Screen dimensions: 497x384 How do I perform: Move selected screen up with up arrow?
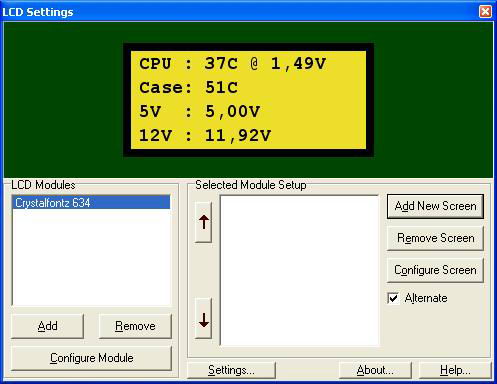pyautogui.click(x=203, y=222)
